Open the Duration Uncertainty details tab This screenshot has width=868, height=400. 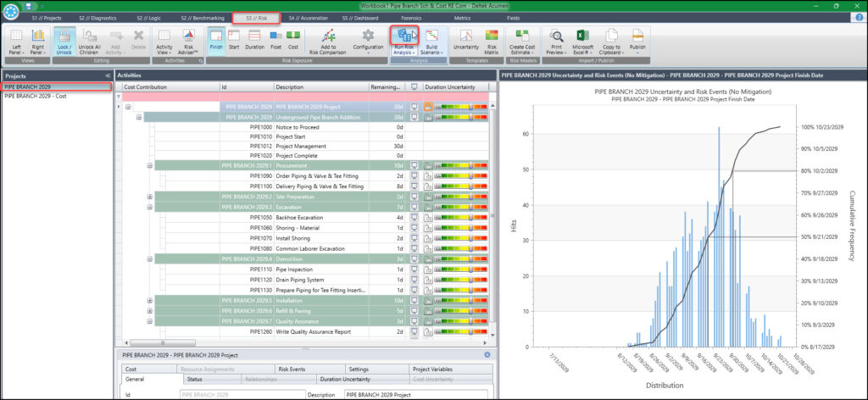coord(363,379)
